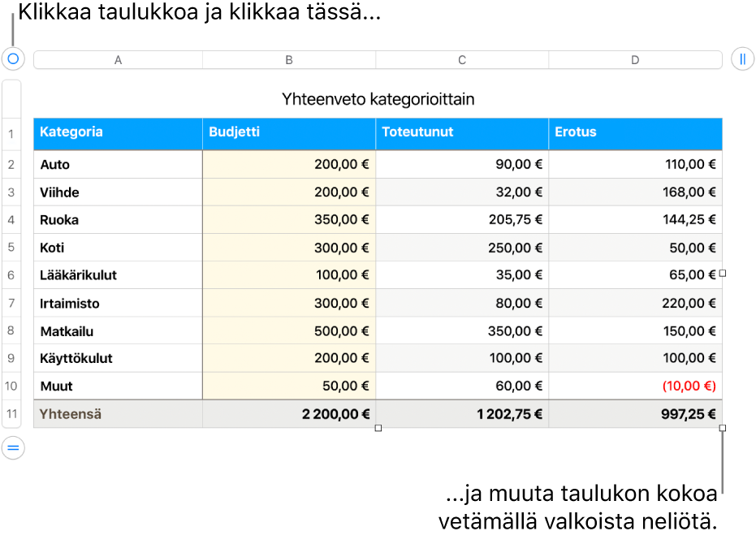The image size is (756, 544).
Task: Click the 'Yhteensä' footer cell
Action: pos(118,414)
